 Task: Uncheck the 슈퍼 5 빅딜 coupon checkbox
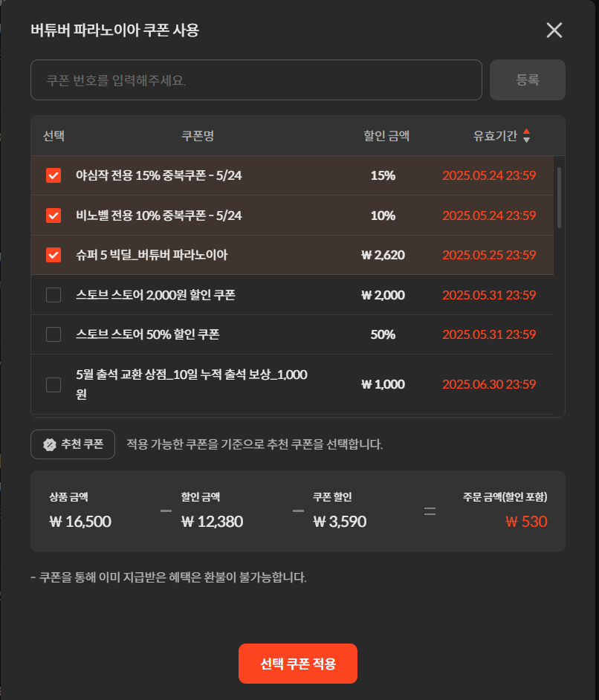[54, 255]
